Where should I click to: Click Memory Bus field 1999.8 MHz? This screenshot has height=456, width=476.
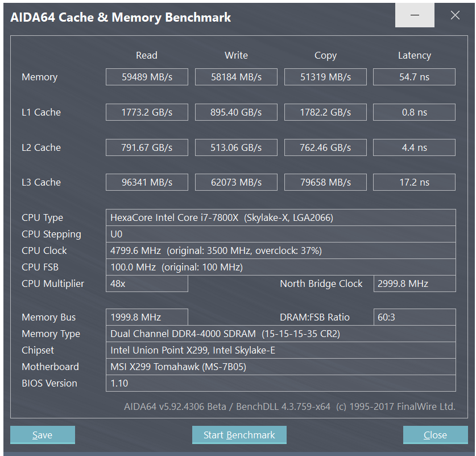pos(147,317)
